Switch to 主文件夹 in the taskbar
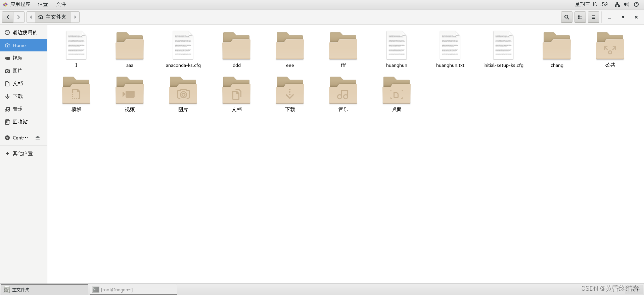This screenshot has height=295, width=644. tap(44, 290)
